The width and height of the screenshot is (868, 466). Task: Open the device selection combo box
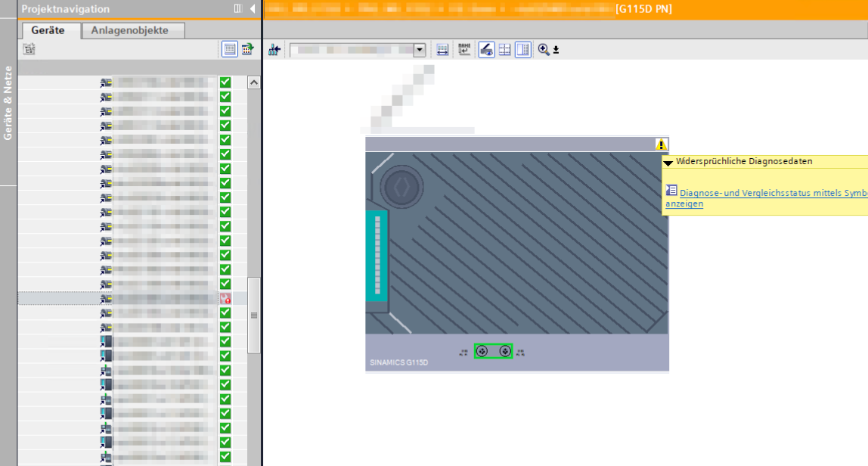click(x=357, y=50)
